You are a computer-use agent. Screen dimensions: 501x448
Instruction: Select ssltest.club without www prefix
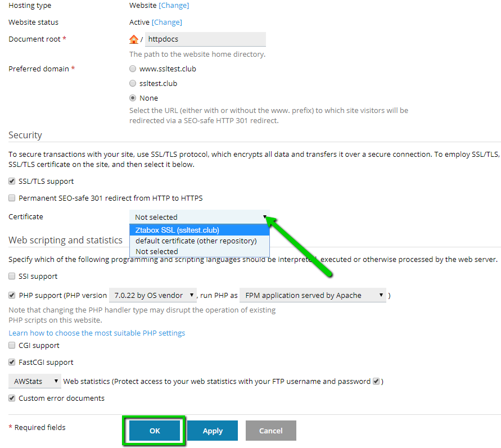(x=133, y=84)
